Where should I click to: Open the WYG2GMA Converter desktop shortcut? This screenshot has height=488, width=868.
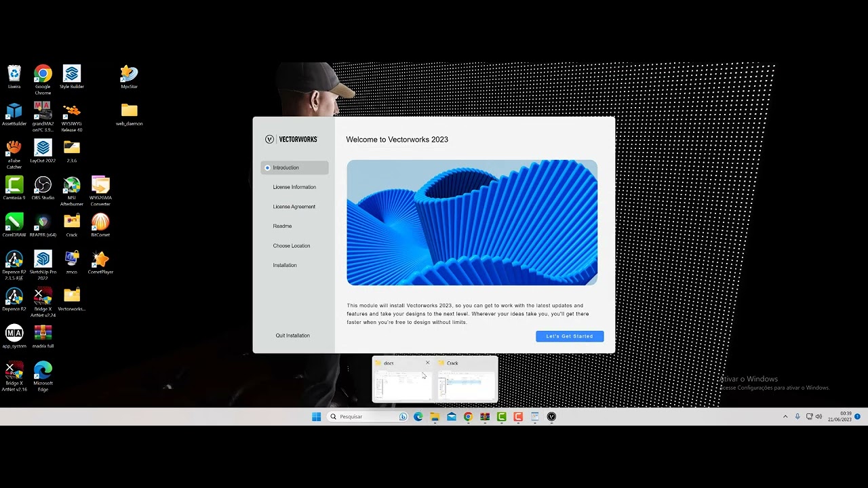[100, 190]
